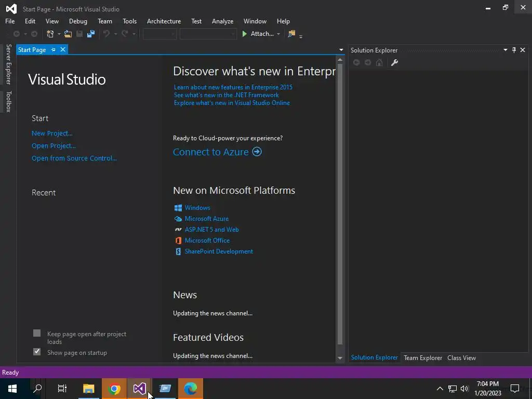532x399 pixels.
Task: Expand the Attach button dropdown arrow
Action: click(x=278, y=34)
